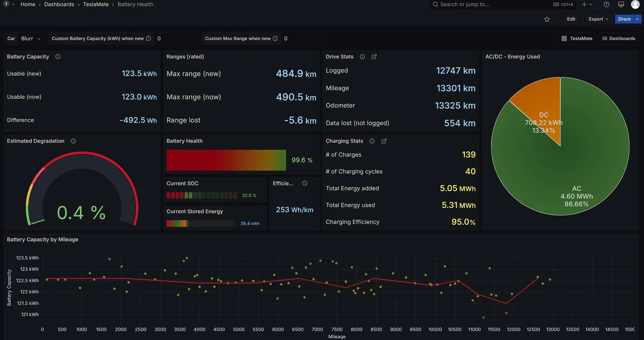The image size is (644, 340).
Task: Click Custom Battery Capacity input field
Action: (x=176, y=39)
